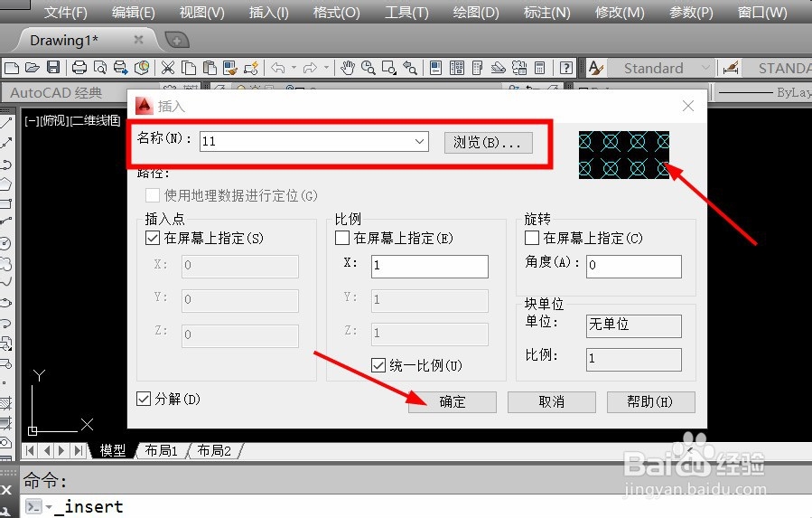Expand the 名称(N) block name dropdown

(x=419, y=141)
